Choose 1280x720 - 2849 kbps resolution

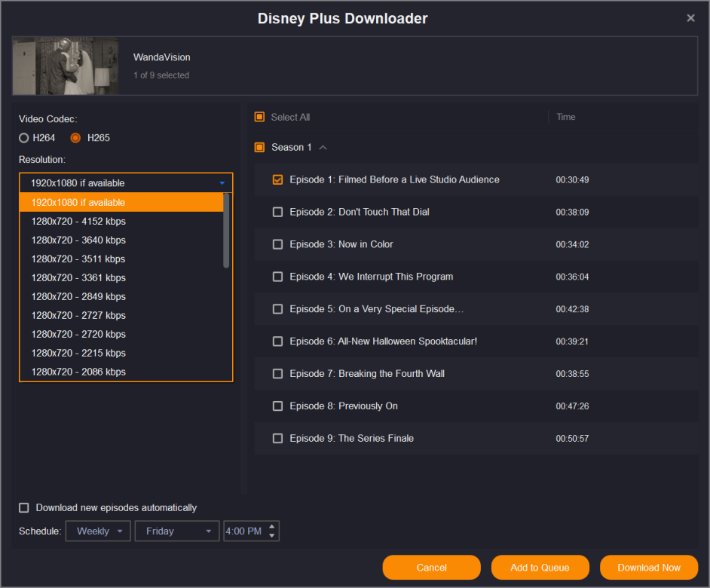[78, 297]
